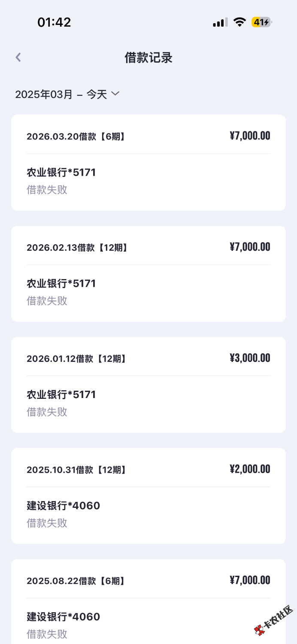This screenshot has width=297, height=644.
Task: Tap the ¥2,000.00 loan amount
Action: [250, 469]
